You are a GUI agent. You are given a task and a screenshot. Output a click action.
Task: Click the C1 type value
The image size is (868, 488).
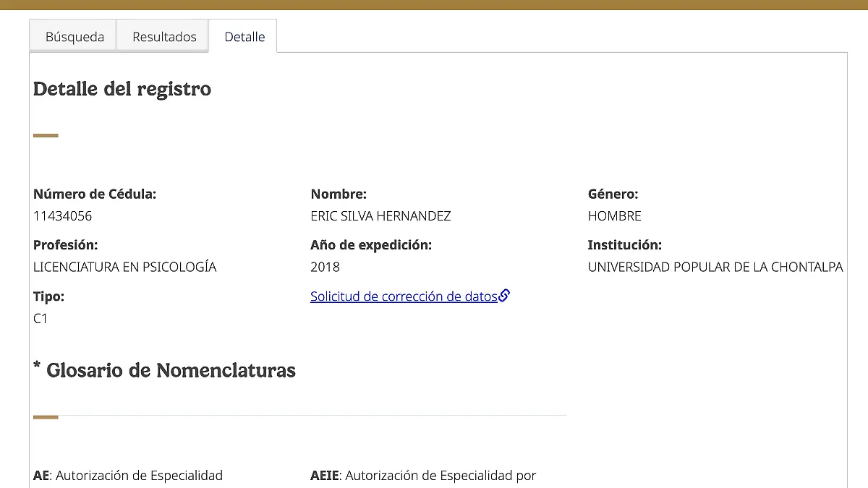[x=41, y=318]
